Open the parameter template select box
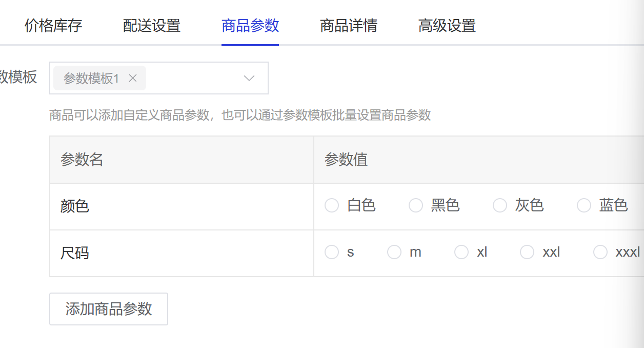644x348 pixels. [159, 78]
